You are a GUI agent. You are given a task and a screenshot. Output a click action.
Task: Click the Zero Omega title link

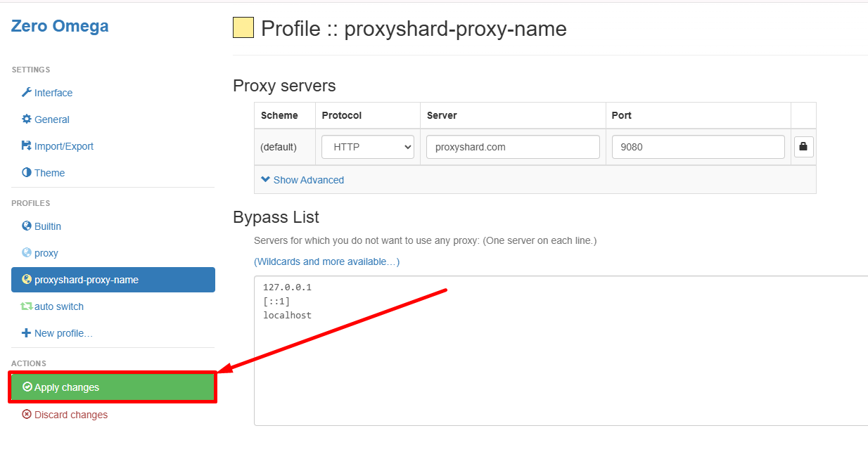[x=60, y=27]
